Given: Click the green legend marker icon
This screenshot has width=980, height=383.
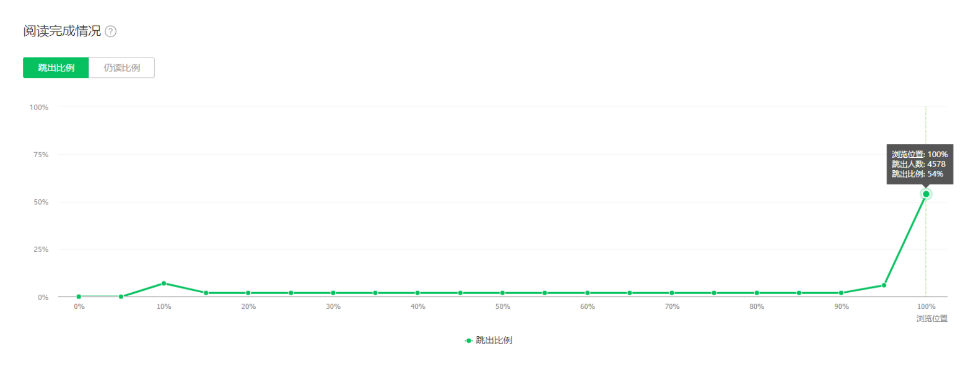Looking at the screenshot, I should (469, 341).
